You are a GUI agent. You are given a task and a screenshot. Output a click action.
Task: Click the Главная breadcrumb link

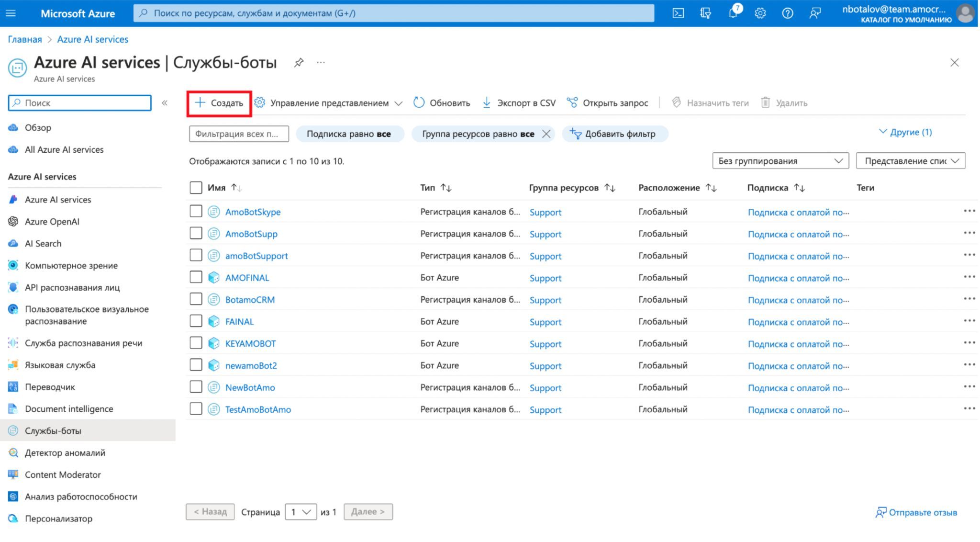(x=24, y=39)
